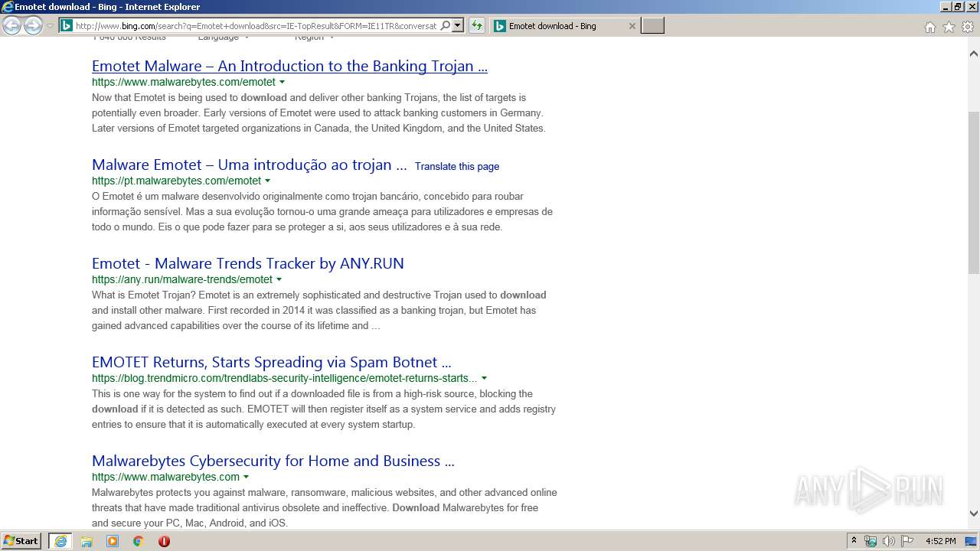The image size is (980, 551).
Task: Open the Tools gear menu
Action: tap(968, 27)
